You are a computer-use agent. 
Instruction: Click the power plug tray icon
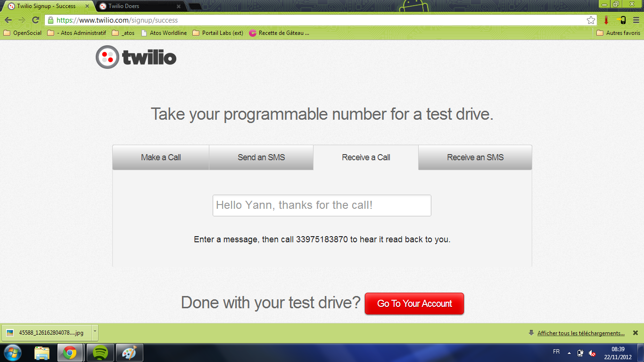[x=580, y=353]
